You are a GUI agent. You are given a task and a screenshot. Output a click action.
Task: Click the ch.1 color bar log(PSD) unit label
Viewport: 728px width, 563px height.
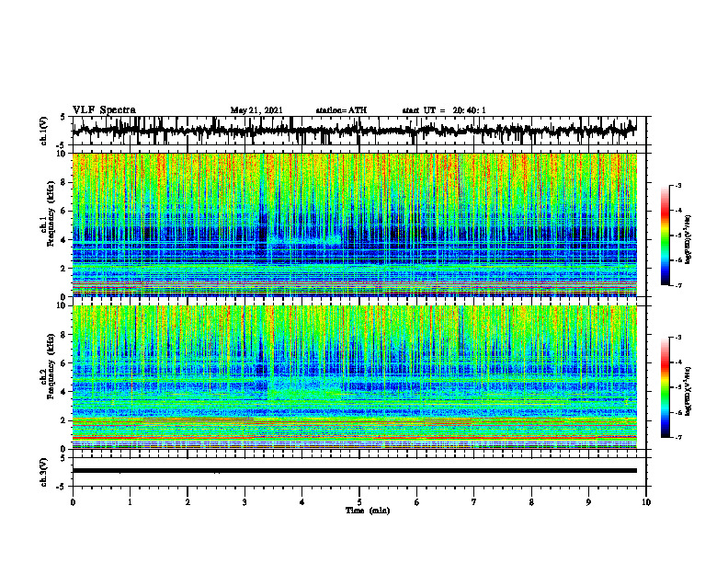point(688,240)
